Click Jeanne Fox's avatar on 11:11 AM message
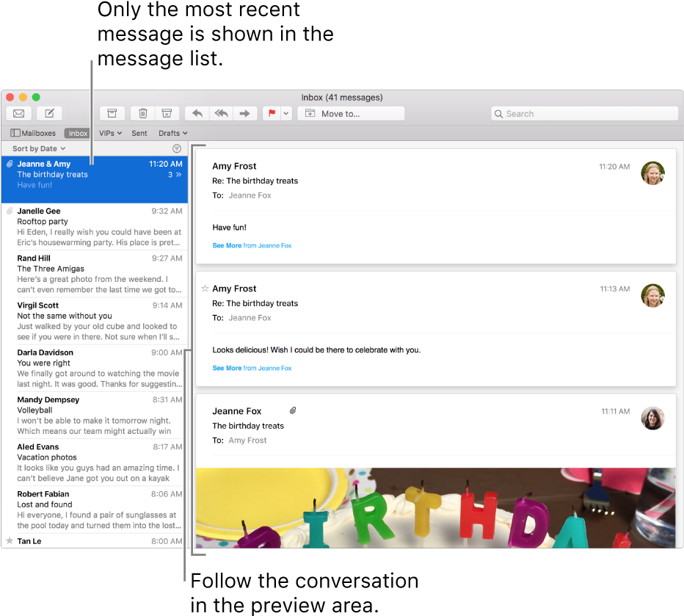 coord(652,418)
